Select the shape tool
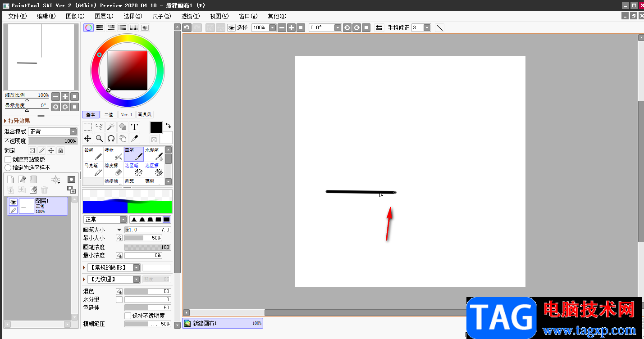Viewport: 644px width, 339px height. [123, 127]
